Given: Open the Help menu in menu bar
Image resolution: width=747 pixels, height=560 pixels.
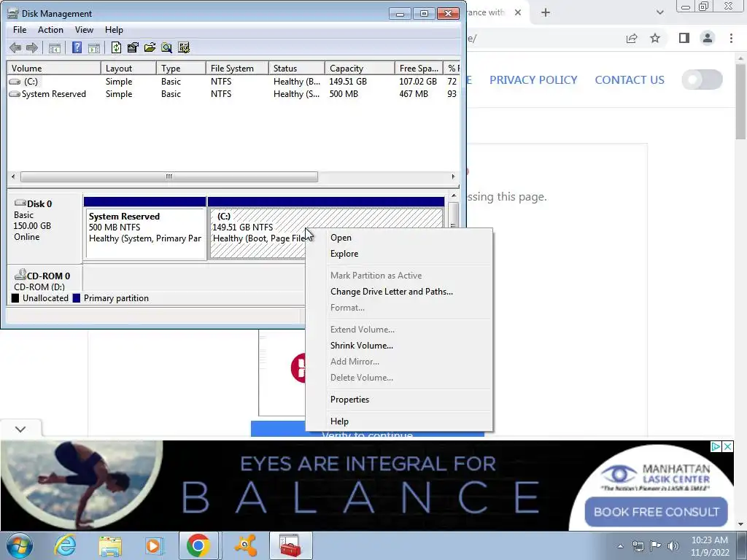Looking at the screenshot, I should point(114,29).
